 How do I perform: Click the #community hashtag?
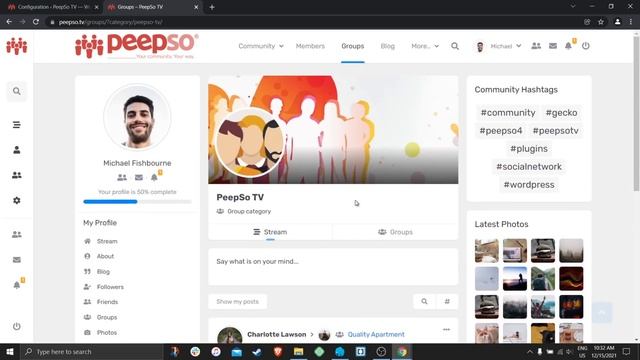coord(508,113)
